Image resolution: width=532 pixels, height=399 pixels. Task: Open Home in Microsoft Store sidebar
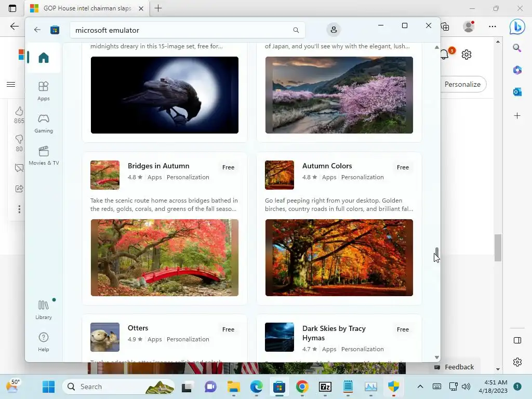coord(44,58)
